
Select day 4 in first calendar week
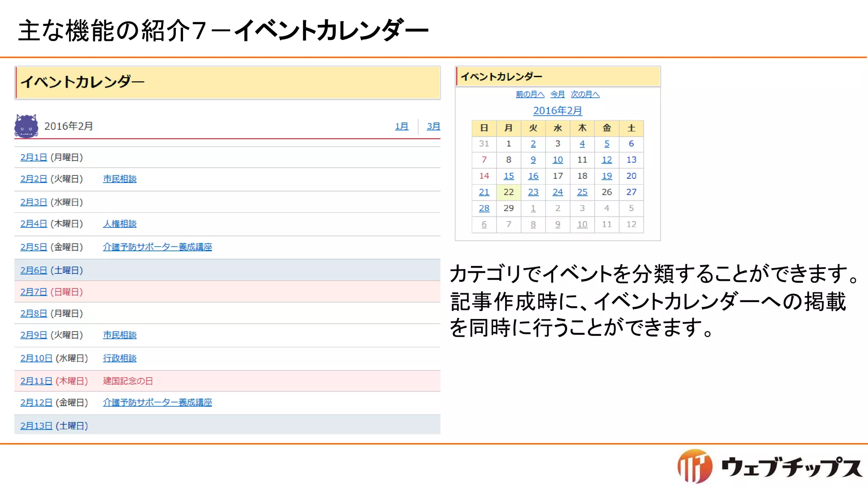pyautogui.click(x=582, y=144)
